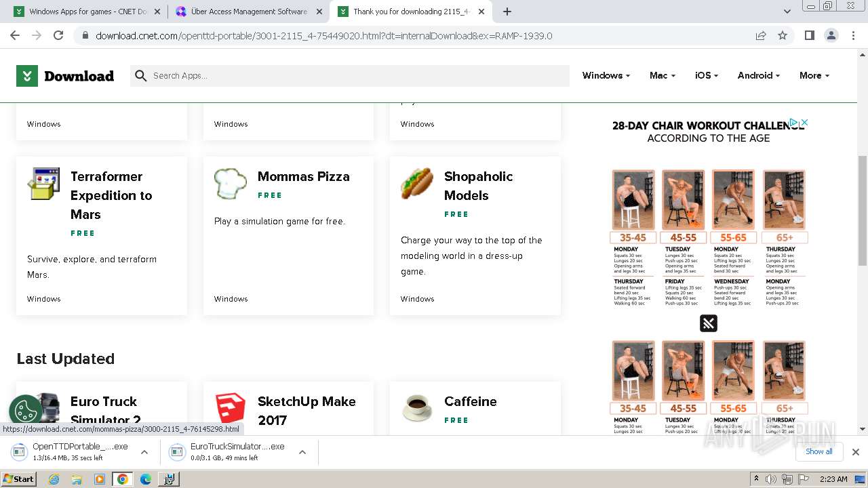
Task: Expand the Mac navigation dropdown
Action: coord(663,76)
